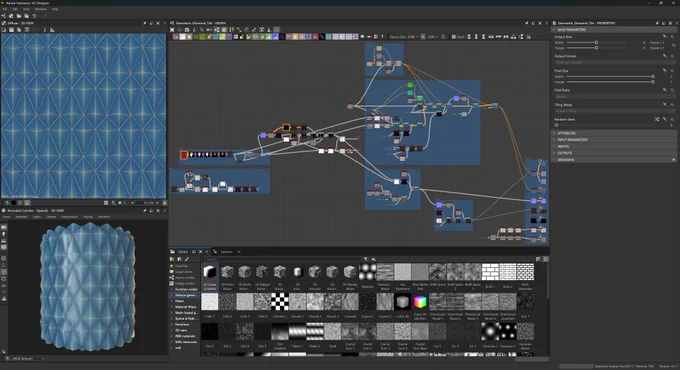Open the Camera menu in 3D view

[x=51, y=216]
